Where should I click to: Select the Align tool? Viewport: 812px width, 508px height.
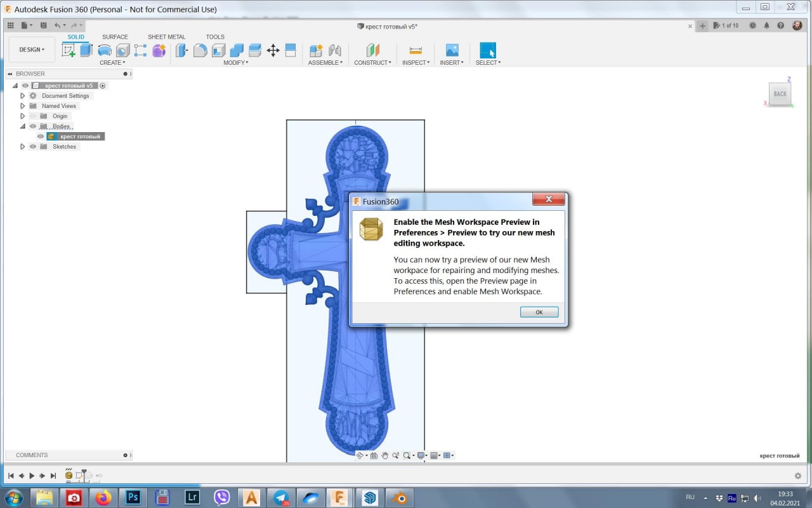click(x=291, y=50)
